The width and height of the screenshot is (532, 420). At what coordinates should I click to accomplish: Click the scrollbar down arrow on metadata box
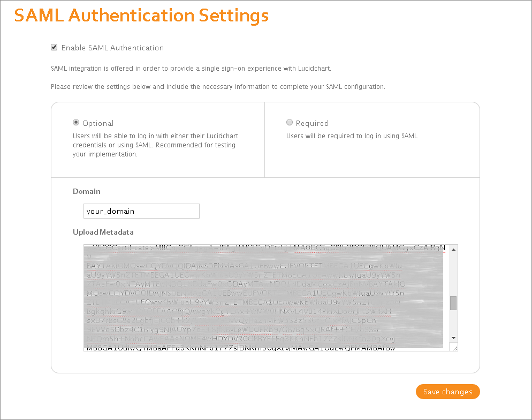click(453, 339)
